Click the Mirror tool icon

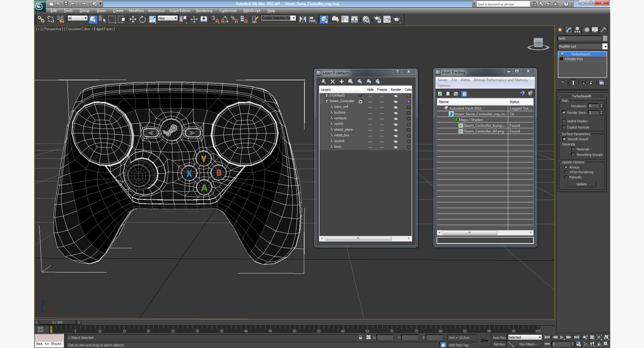pyautogui.click(x=303, y=19)
